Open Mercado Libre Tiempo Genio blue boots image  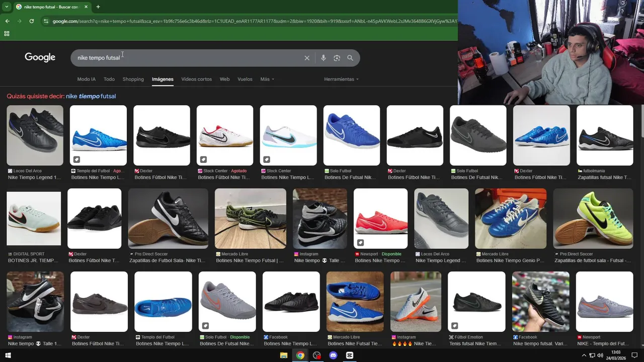[x=511, y=219]
